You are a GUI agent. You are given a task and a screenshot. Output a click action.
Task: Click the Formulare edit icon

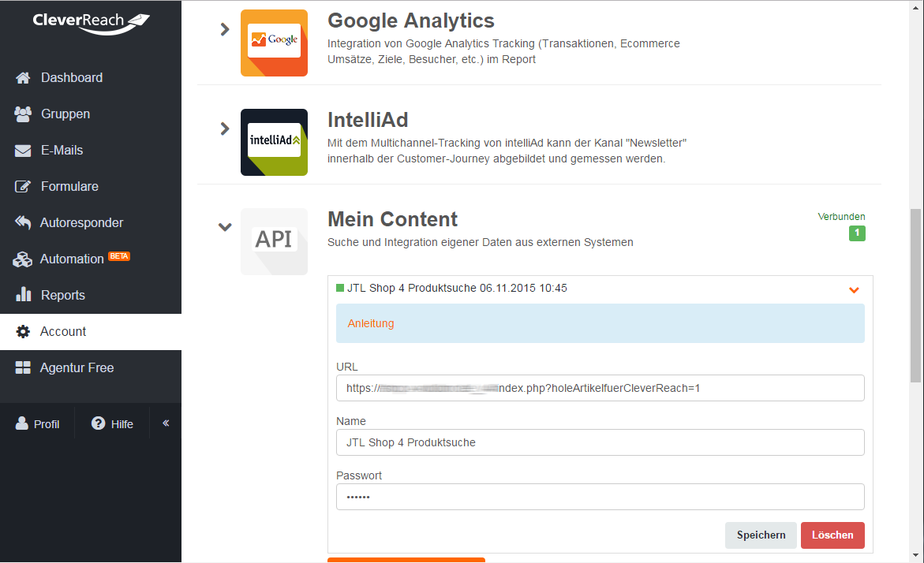coord(23,187)
